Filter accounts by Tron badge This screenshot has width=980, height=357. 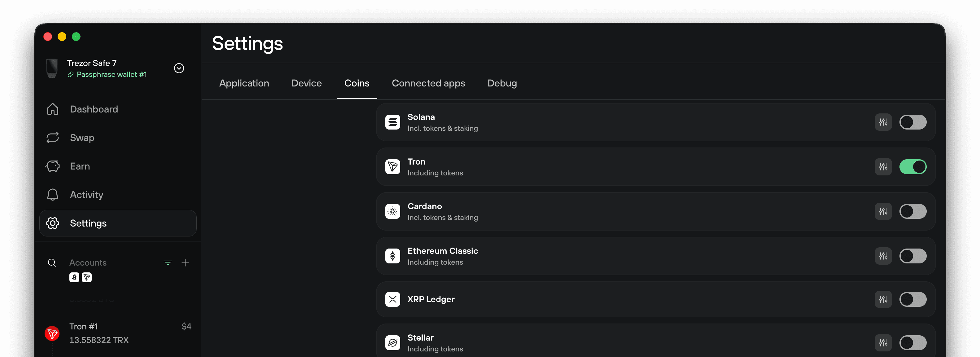(x=87, y=277)
